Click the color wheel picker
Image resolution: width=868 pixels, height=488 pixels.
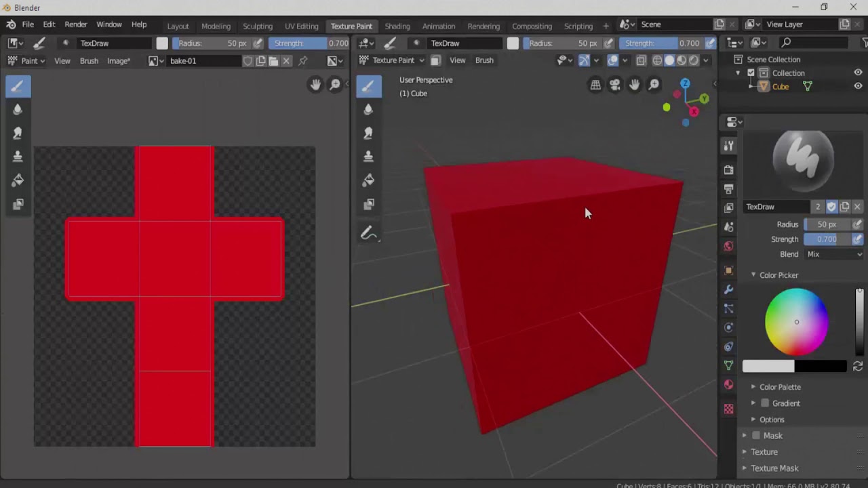point(797,322)
